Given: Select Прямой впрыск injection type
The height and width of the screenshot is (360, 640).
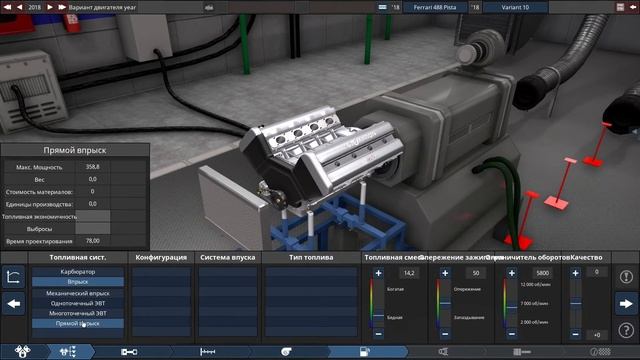Looking at the screenshot, I should [x=78, y=323].
